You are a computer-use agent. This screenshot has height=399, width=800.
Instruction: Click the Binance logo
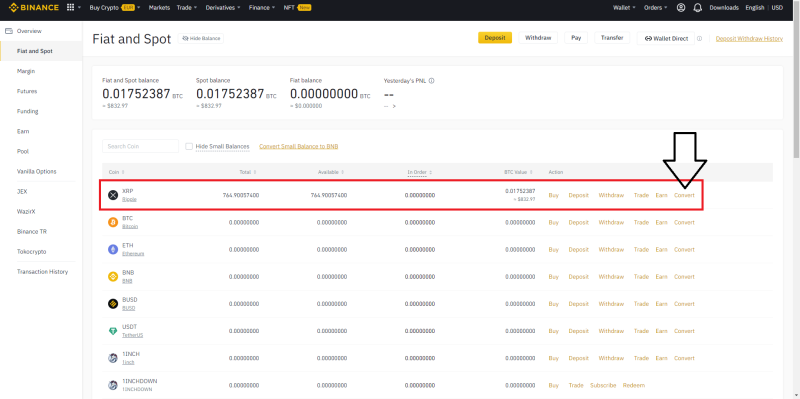[x=33, y=8]
